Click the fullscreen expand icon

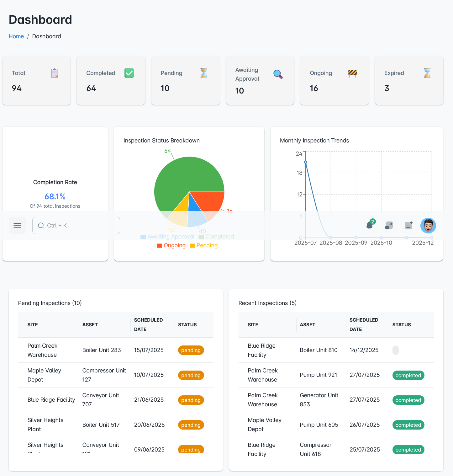[x=389, y=225]
